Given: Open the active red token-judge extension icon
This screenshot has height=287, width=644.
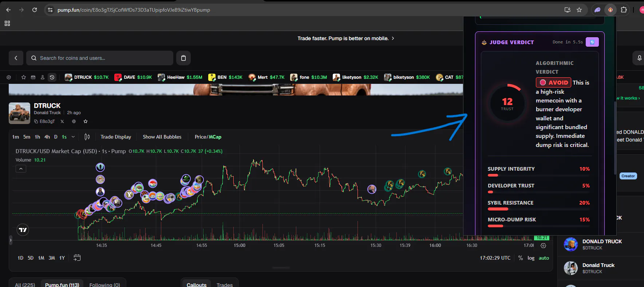Looking at the screenshot, I should tap(611, 10).
